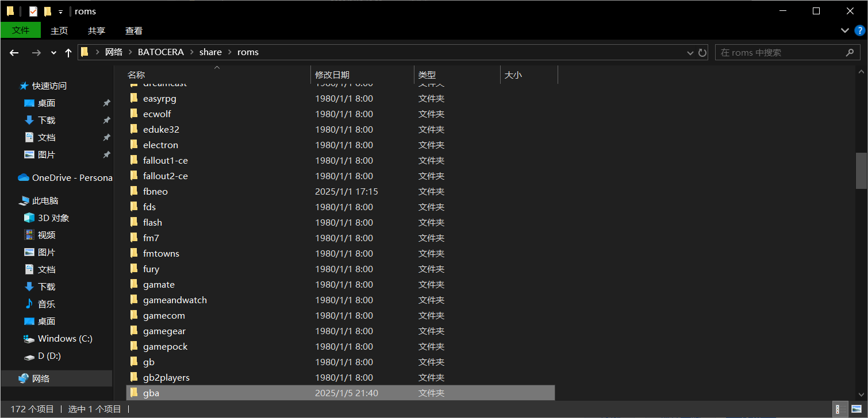Select the flash folder icon

(134, 222)
